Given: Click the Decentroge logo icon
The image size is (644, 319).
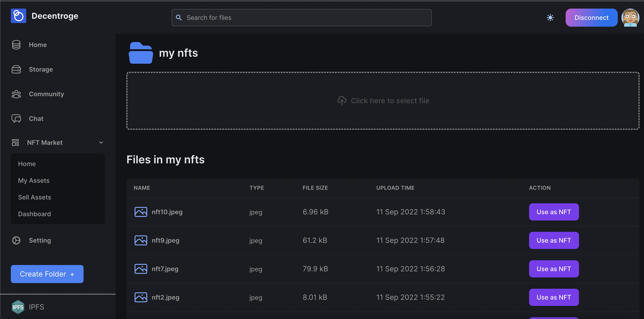Looking at the screenshot, I should pos(18,16).
